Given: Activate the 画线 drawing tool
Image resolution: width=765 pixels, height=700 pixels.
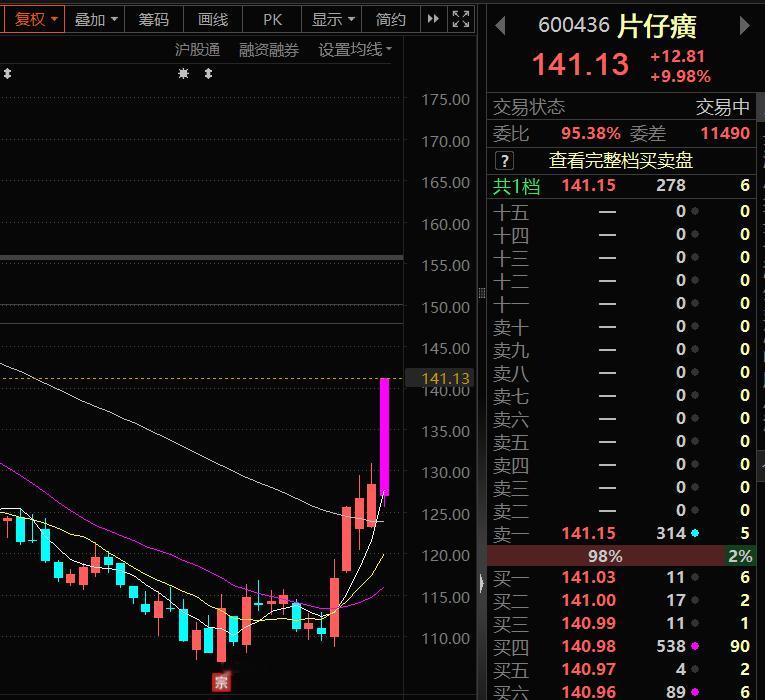Looking at the screenshot, I should point(213,20).
